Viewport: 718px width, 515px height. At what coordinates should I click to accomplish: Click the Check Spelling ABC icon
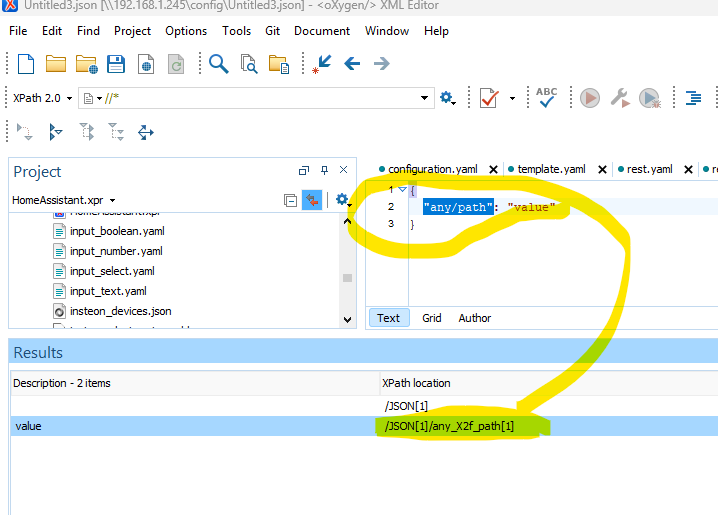click(547, 97)
